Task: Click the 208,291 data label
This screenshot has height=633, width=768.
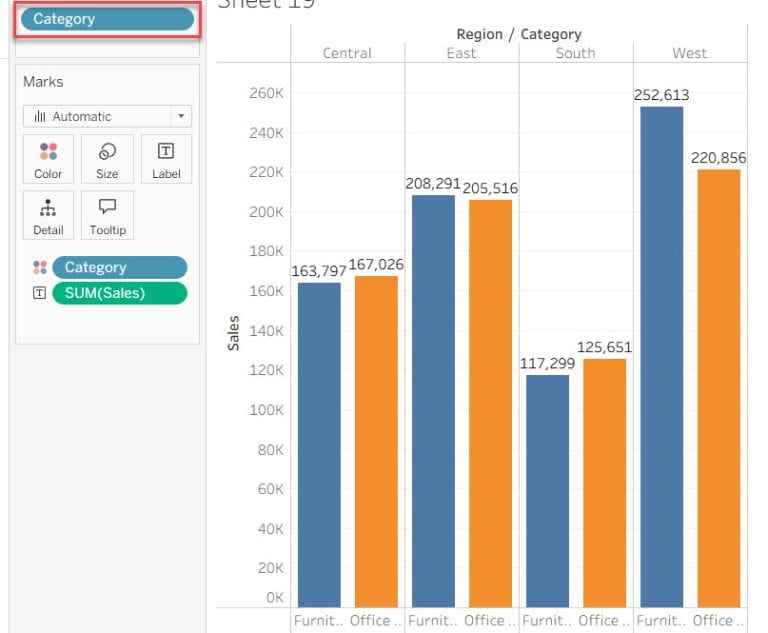Action: 433,184
